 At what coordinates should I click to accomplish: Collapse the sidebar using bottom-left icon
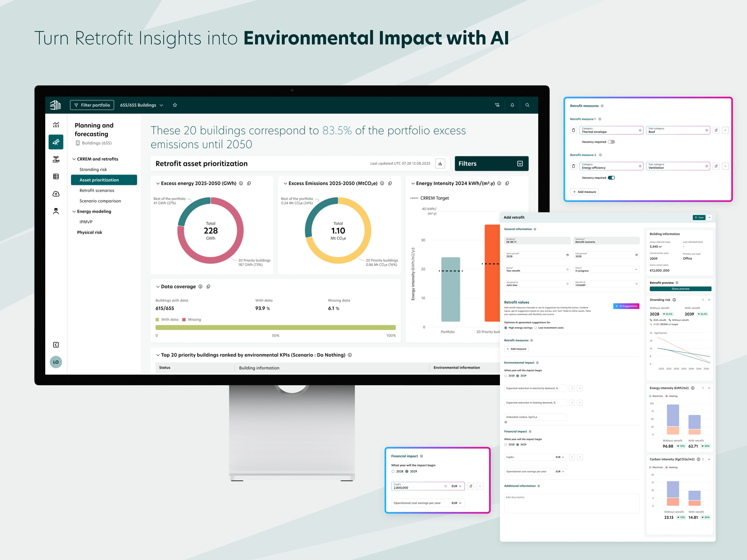coord(56,345)
